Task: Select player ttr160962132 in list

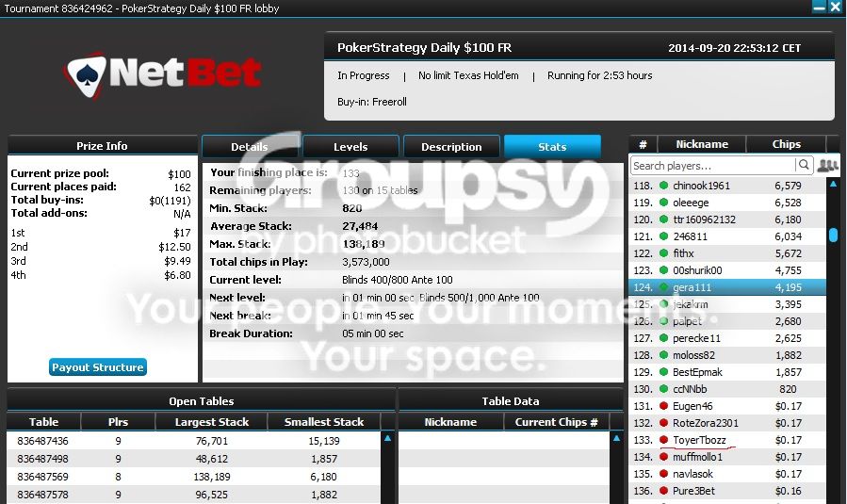Action: pos(727,219)
